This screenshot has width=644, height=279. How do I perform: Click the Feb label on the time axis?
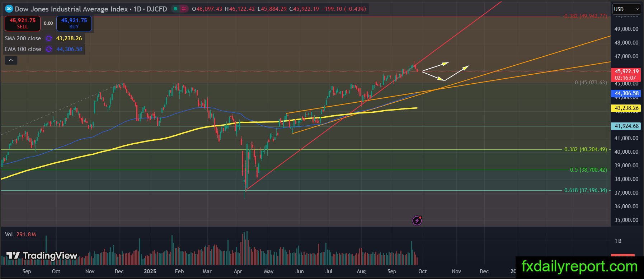[x=179, y=271]
